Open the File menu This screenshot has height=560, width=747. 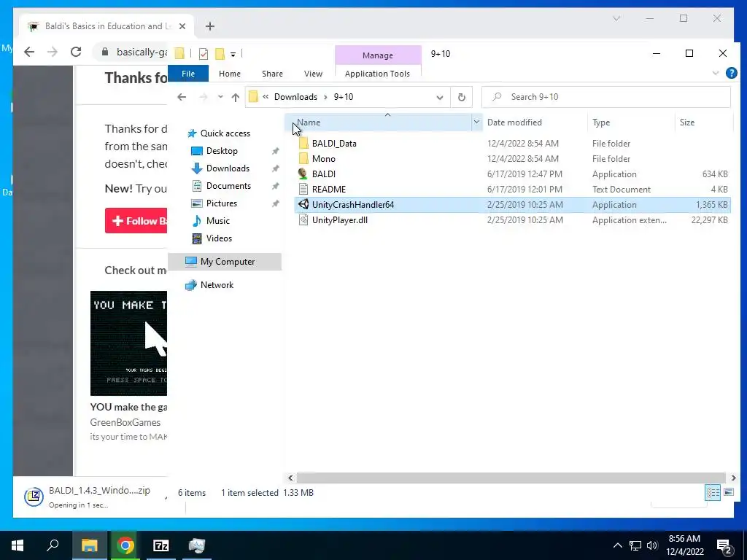(188, 74)
